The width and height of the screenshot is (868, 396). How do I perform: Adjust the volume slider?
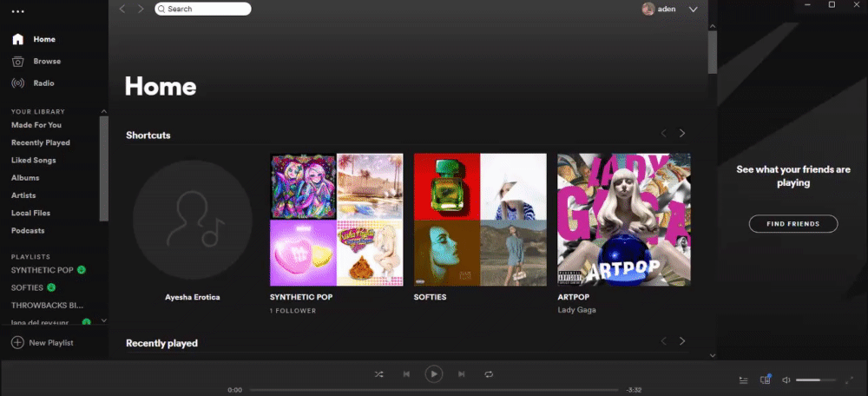point(816,380)
